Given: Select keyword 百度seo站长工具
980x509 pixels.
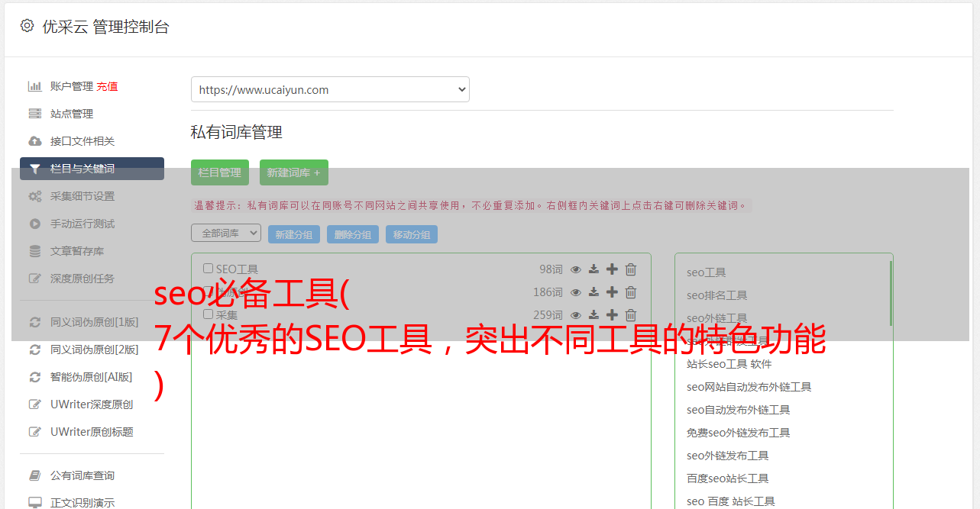Looking at the screenshot, I should point(728,478).
